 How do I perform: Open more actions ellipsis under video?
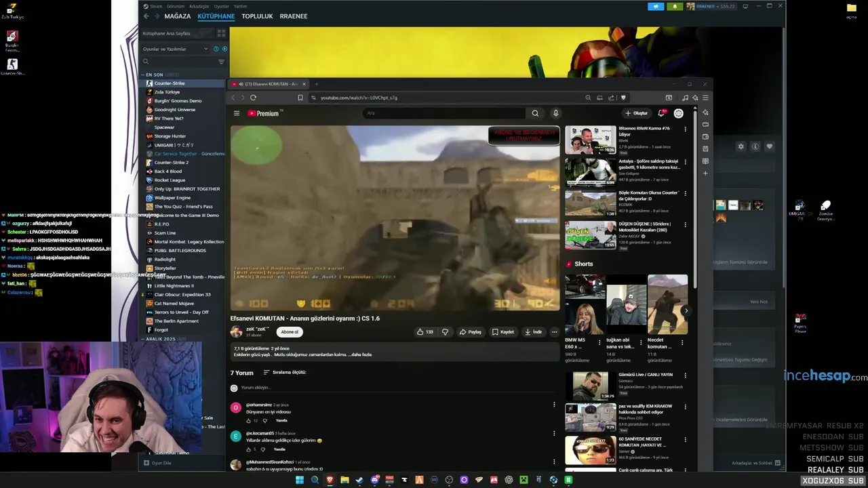tap(554, 332)
